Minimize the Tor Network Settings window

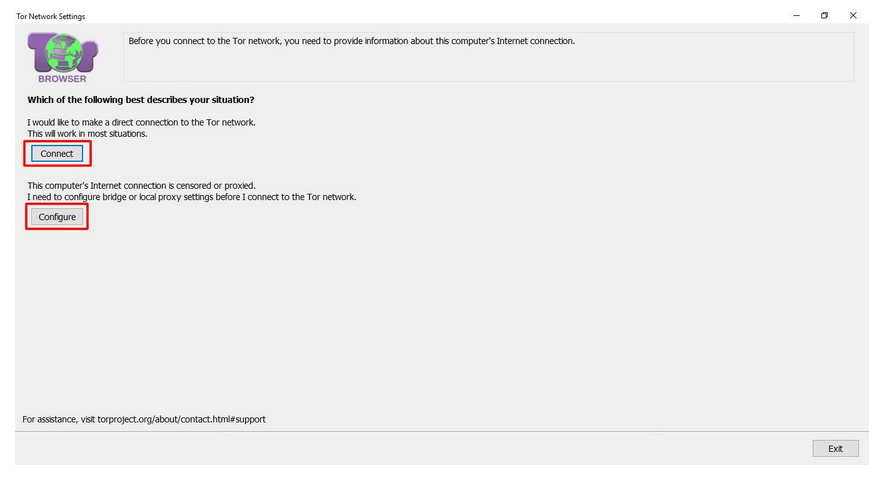pyautogui.click(x=796, y=16)
